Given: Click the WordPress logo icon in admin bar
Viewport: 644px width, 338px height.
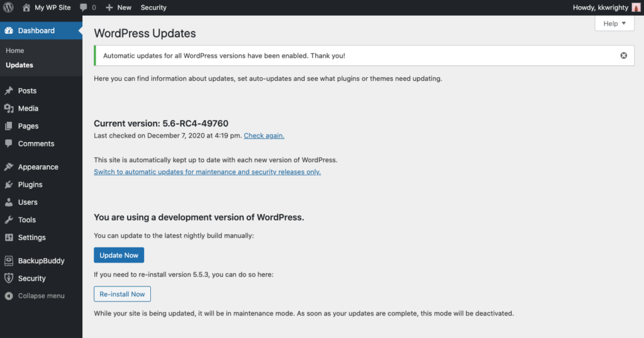Looking at the screenshot, I should [8, 8].
